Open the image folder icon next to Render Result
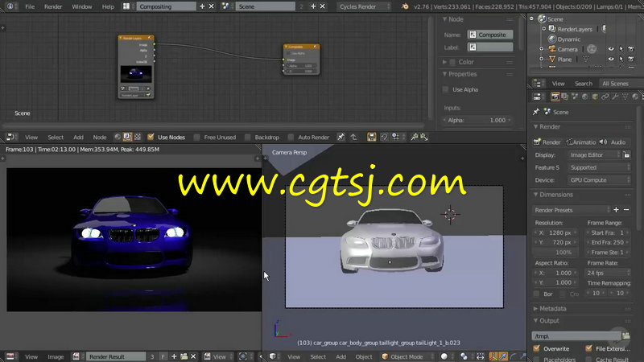The width and height of the screenshot is (644, 362). click(x=184, y=356)
